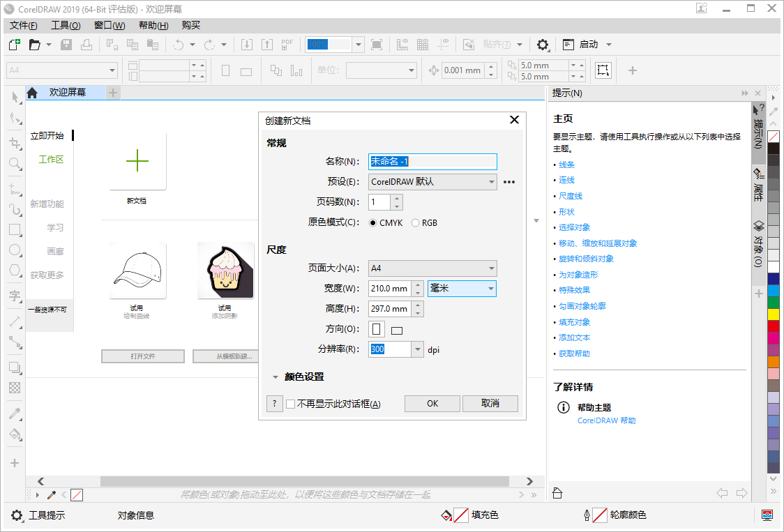The height and width of the screenshot is (532, 784).
Task: Select the Text tool in toolbox
Action: click(x=15, y=296)
